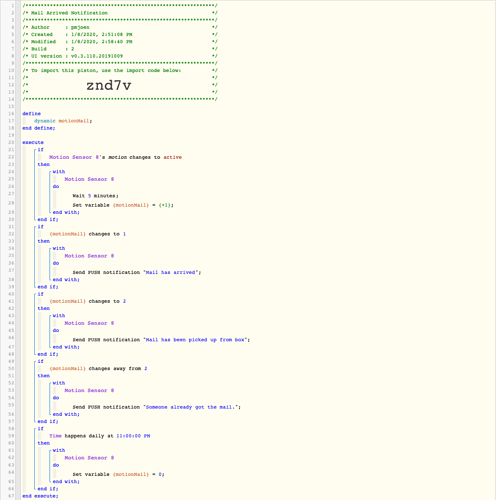The height and width of the screenshot is (500, 498).
Task: Click "end with;" on line 29
Action: pos(66,212)
